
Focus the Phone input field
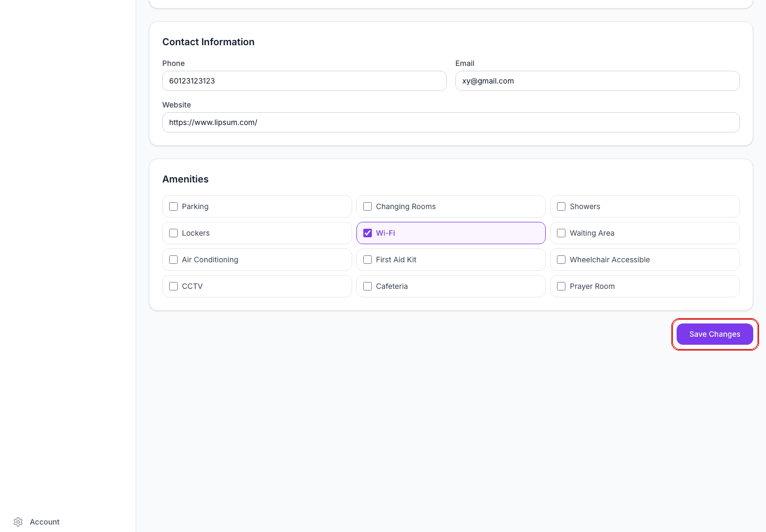pyautogui.click(x=304, y=81)
